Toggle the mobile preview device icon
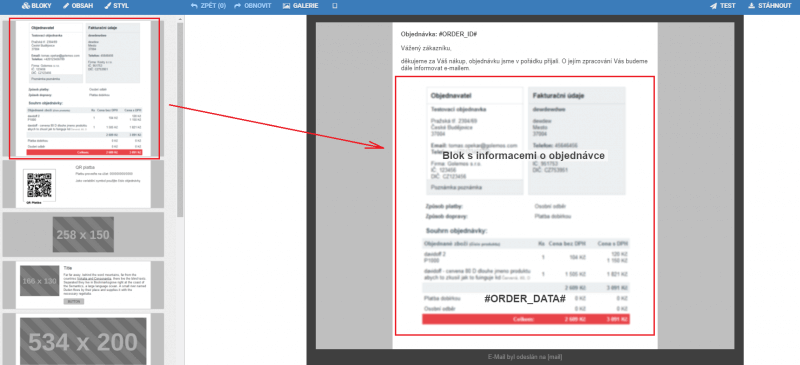800x365 pixels. click(x=335, y=6)
